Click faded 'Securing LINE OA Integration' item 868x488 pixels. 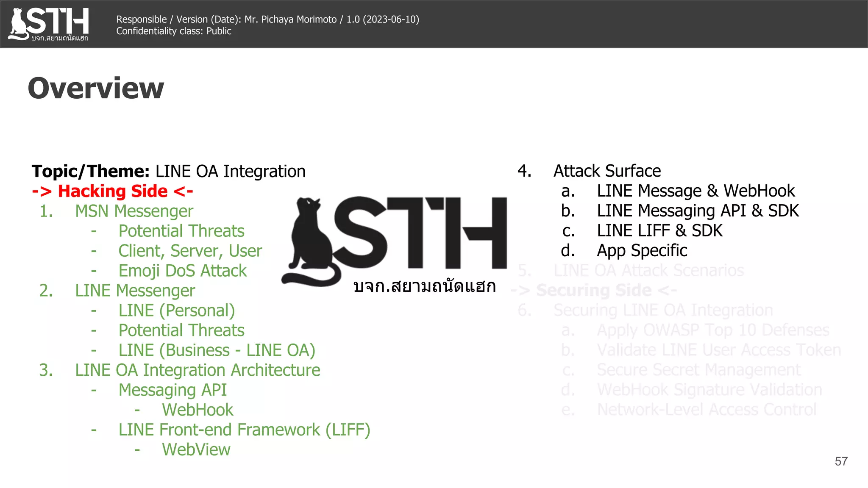[663, 311]
